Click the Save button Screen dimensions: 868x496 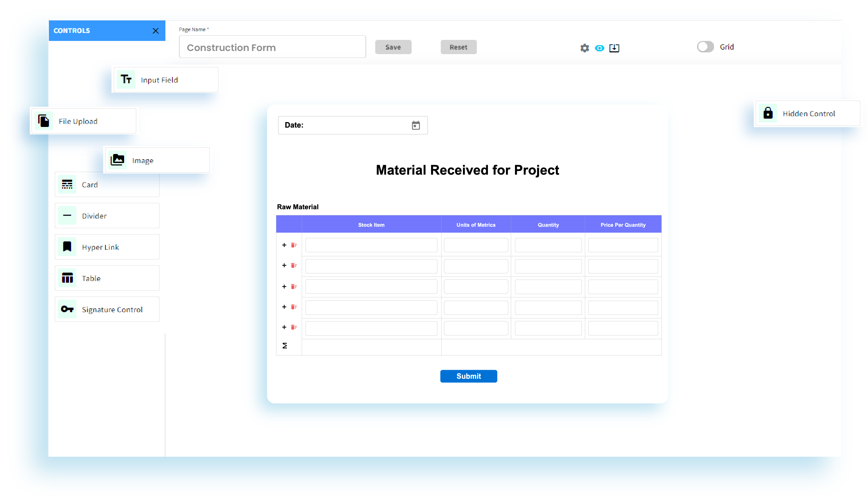(x=393, y=46)
